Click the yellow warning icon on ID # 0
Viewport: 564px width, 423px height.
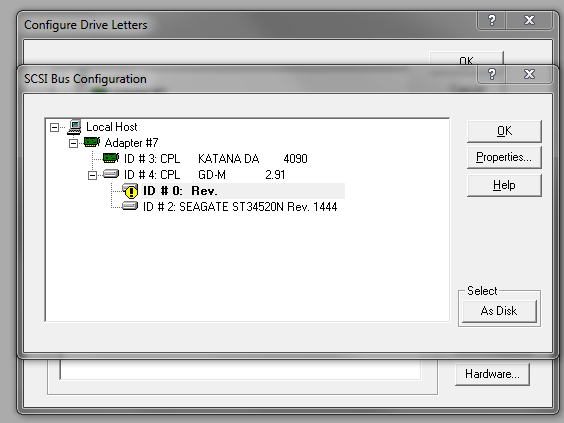[x=130, y=191]
